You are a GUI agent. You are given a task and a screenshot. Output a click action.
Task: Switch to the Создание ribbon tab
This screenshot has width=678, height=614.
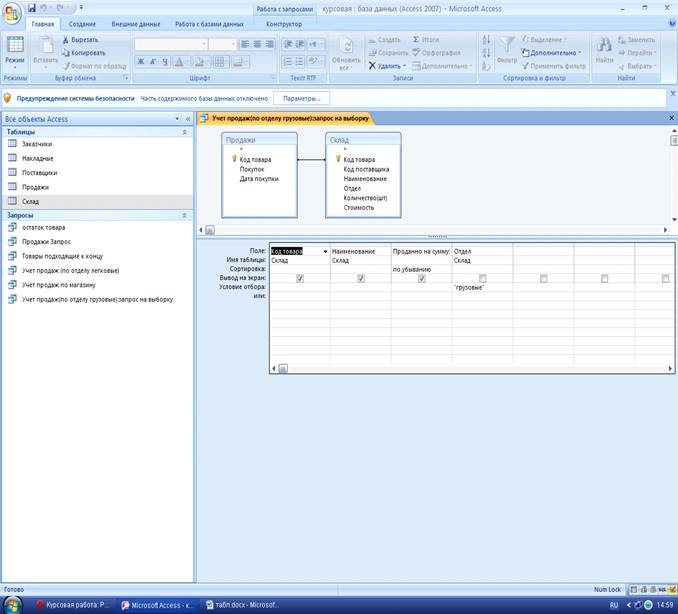pos(82,23)
